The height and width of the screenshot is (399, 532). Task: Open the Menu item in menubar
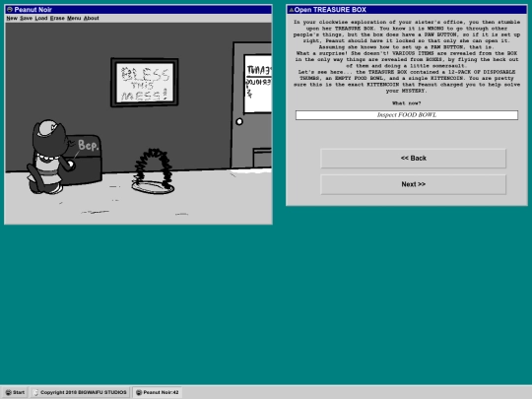pos(74,18)
